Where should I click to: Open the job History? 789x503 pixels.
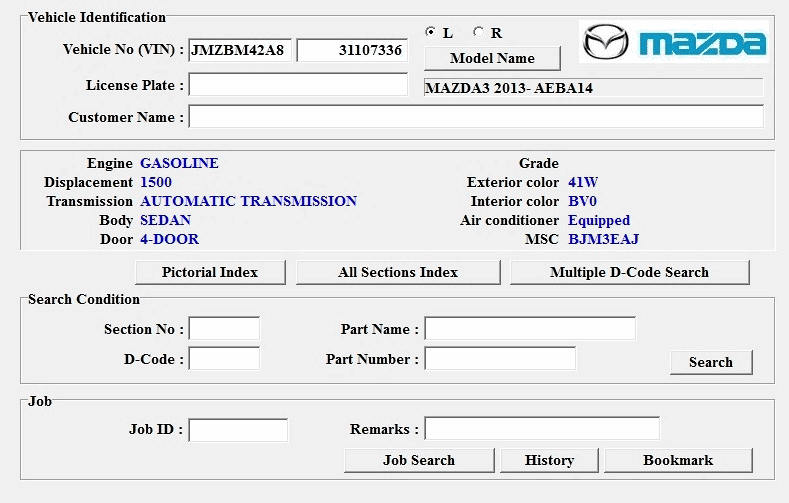click(x=549, y=460)
